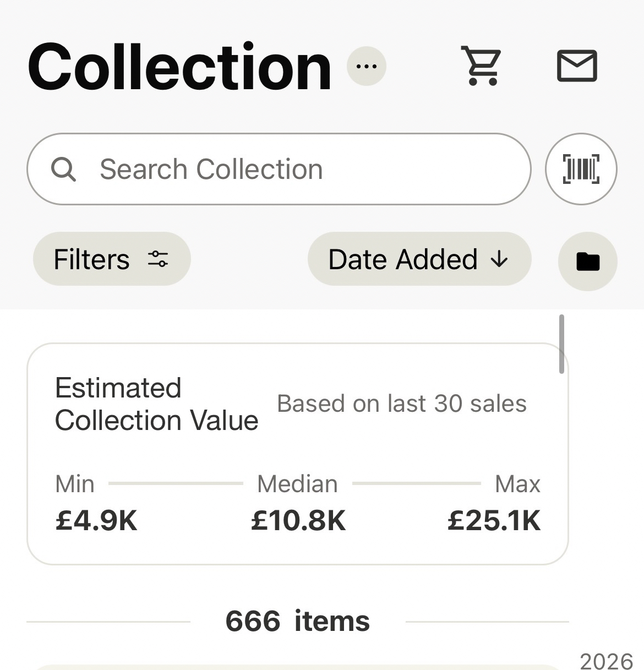Click the vertical scrollbar thumb

click(x=561, y=344)
